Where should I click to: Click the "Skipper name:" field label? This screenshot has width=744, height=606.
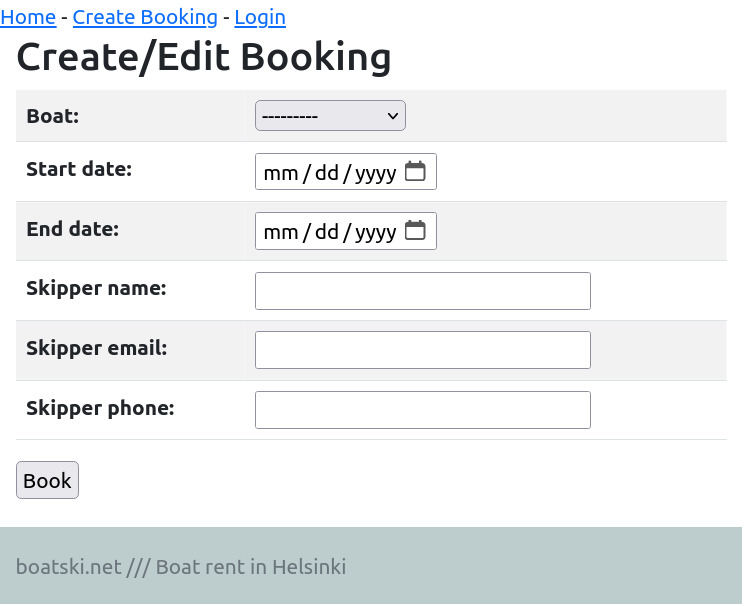(96, 289)
